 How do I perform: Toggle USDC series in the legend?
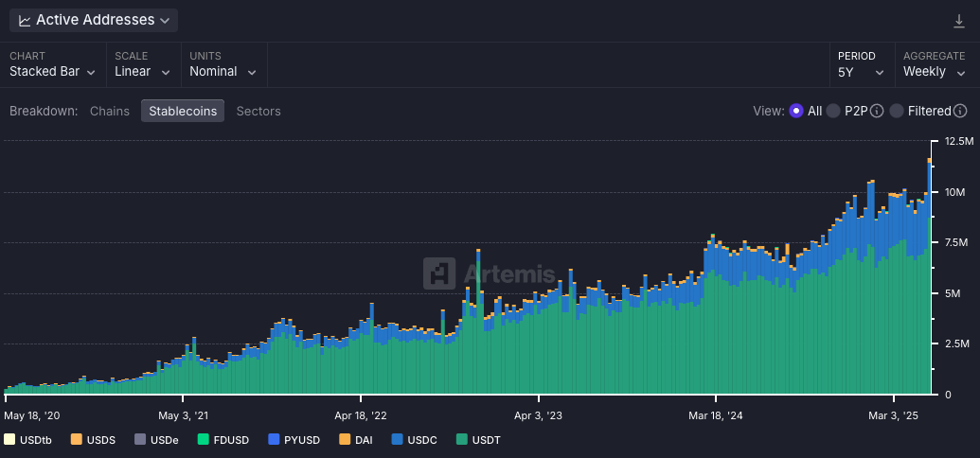(413, 439)
